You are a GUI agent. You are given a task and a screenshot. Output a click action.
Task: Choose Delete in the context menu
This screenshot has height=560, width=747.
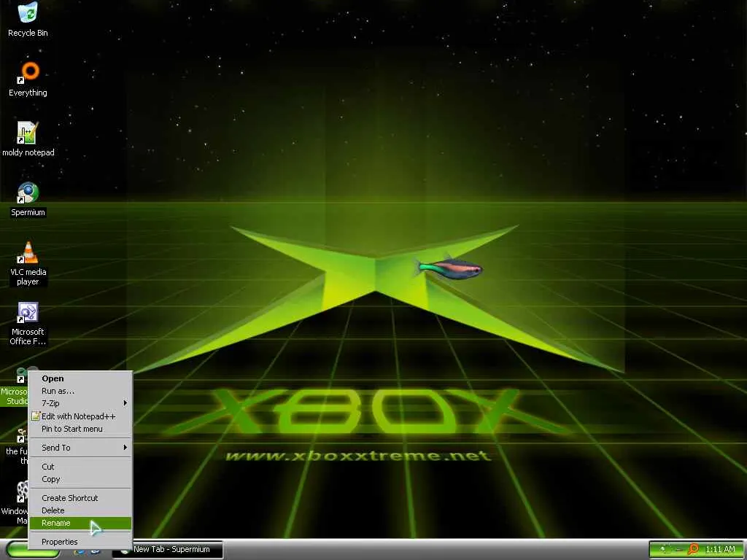click(80, 510)
